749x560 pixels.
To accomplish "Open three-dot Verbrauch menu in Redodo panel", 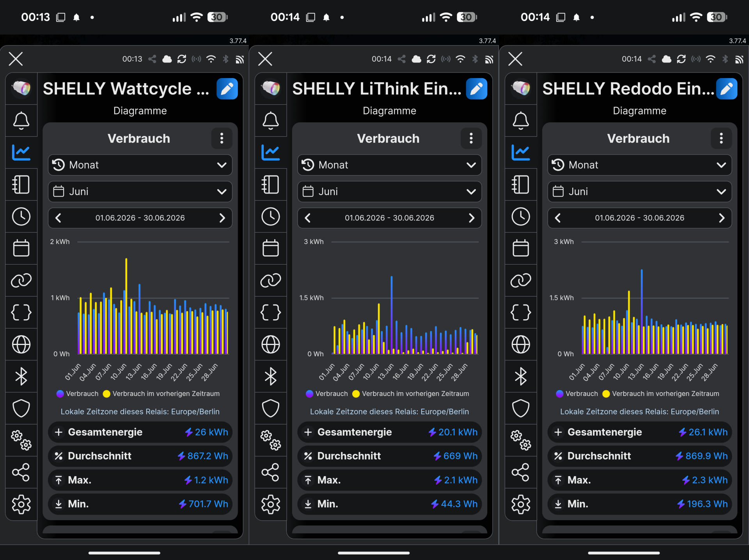I will [721, 138].
